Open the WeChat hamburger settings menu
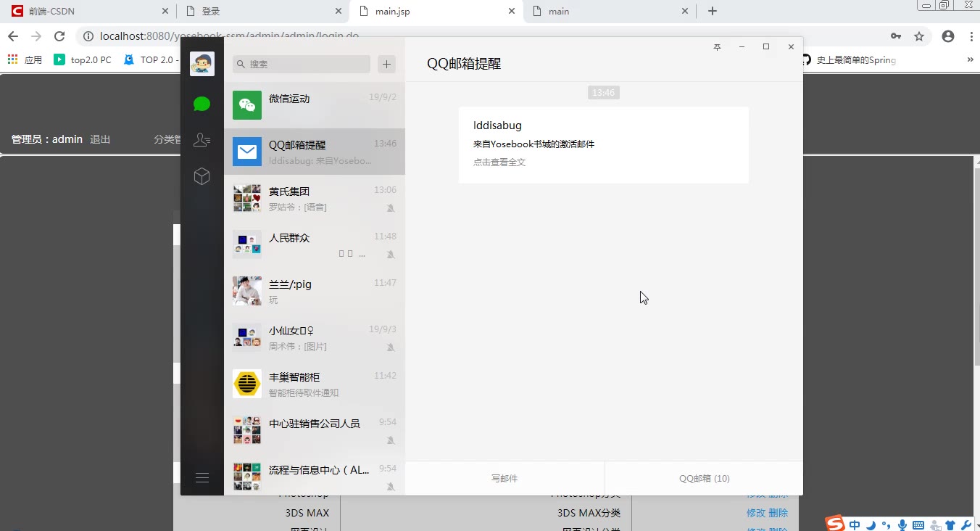The height and width of the screenshot is (531, 980). coord(202,477)
